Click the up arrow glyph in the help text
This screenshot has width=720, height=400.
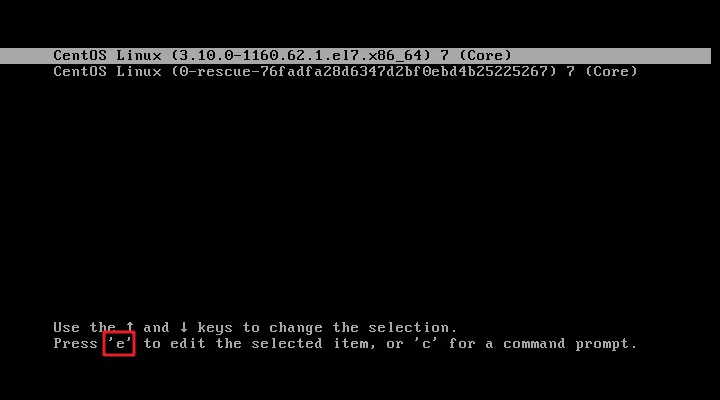130,327
